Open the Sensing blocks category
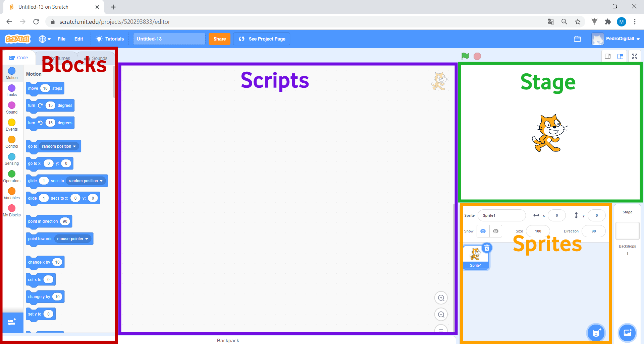Image resolution: width=644 pixels, height=344 pixels. (x=12, y=159)
